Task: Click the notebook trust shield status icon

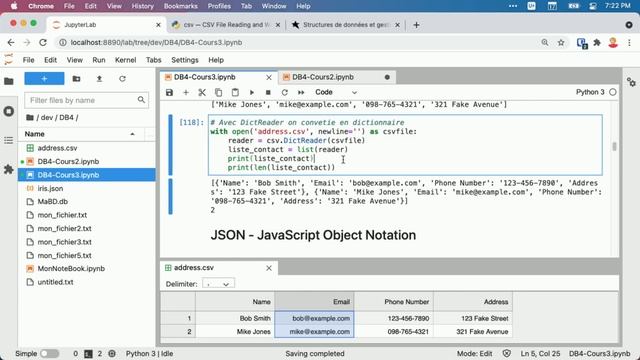Action: [507, 353]
